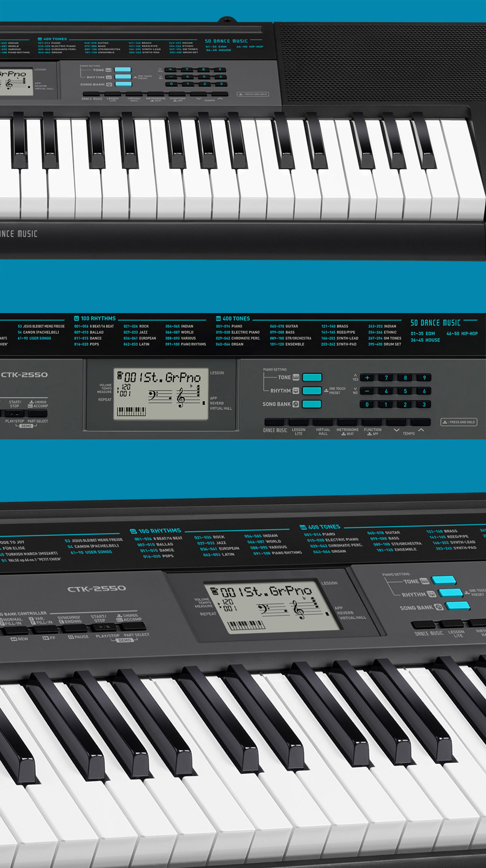Viewport: 486px width, 868px height.
Task: Tap the turquoise button beside the SONG BANK note icon
Action: click(x=312, y=404)
